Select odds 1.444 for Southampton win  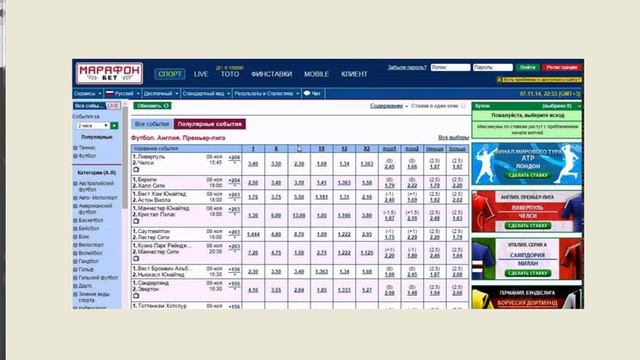(253, 234)
